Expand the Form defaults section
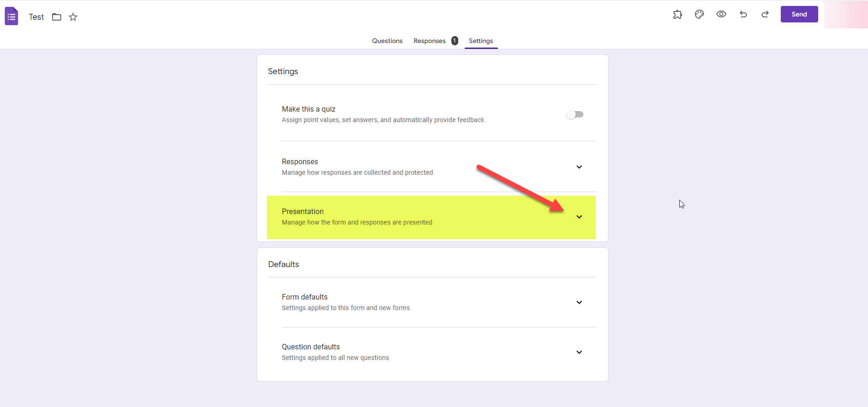 (x=579, y=302)
